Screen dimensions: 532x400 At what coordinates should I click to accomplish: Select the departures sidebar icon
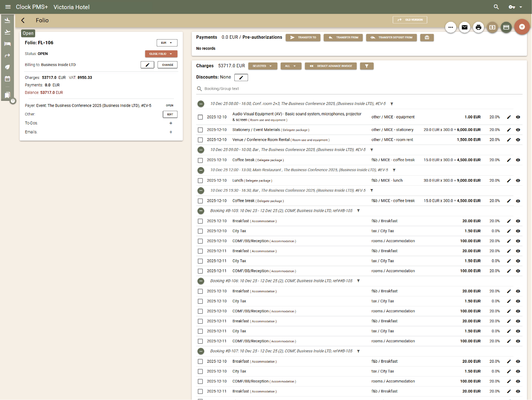[7, 32]
